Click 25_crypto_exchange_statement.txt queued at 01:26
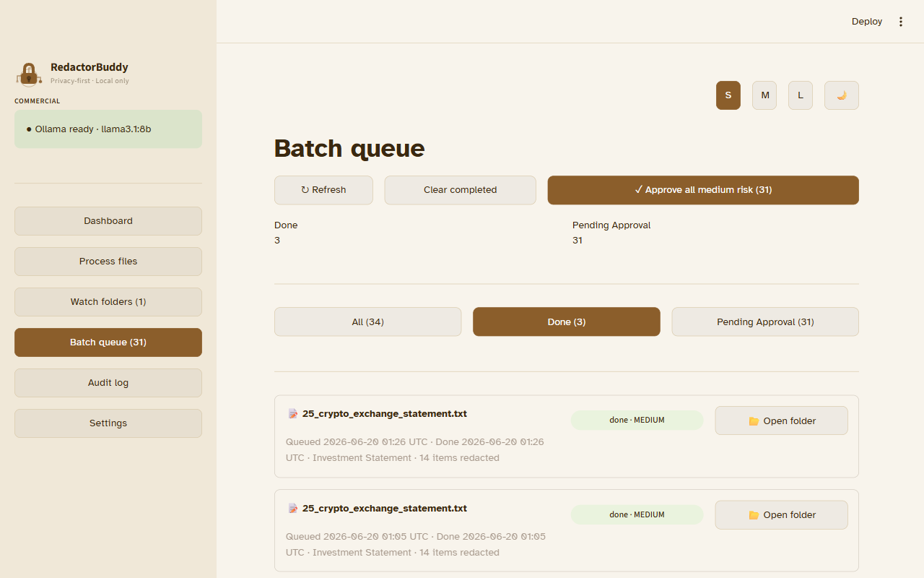 click(385, 414)
